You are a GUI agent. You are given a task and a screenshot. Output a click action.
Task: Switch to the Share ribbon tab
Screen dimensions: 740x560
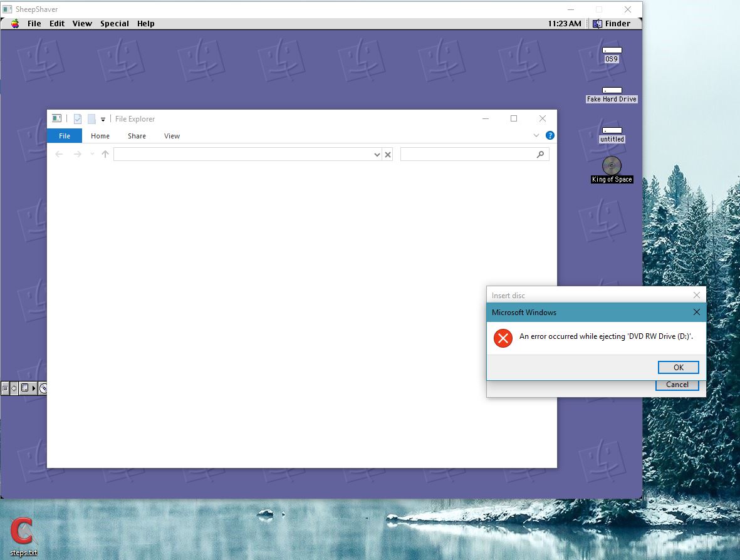click(137, 136)
